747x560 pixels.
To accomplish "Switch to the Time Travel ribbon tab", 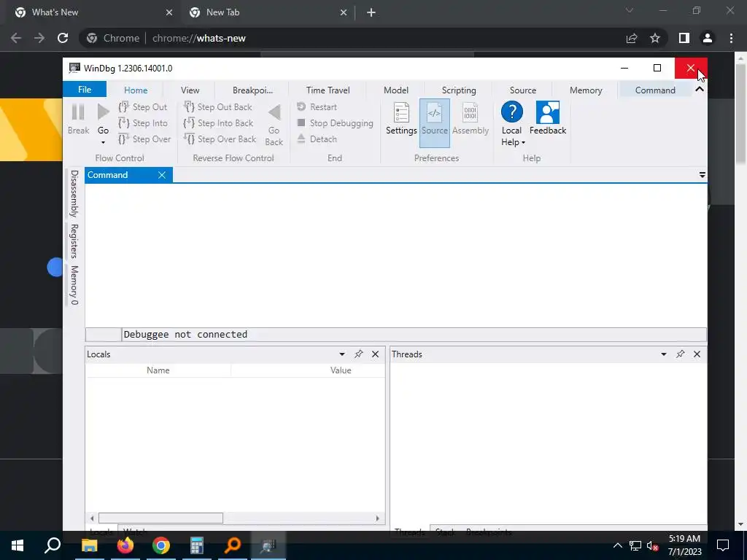I will click(x=328, y=90).
